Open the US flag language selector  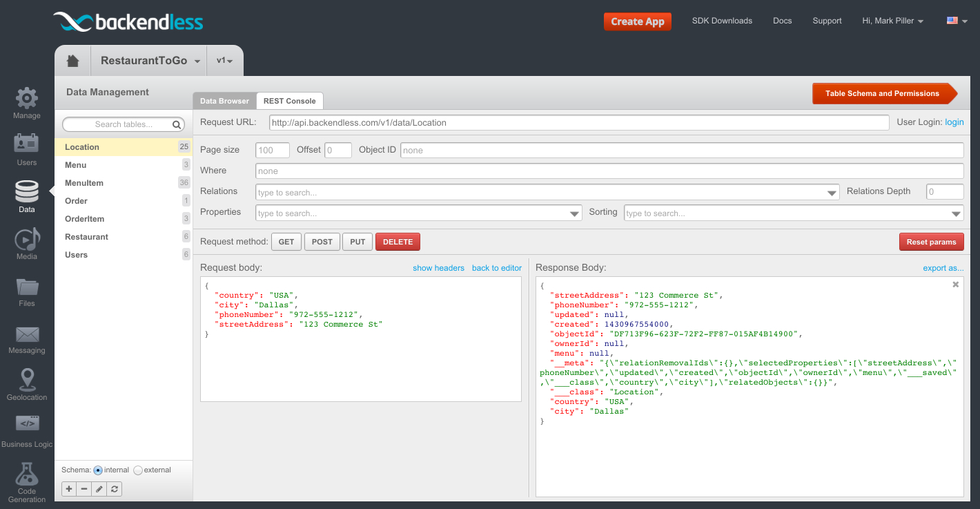(x=957, y=21)
